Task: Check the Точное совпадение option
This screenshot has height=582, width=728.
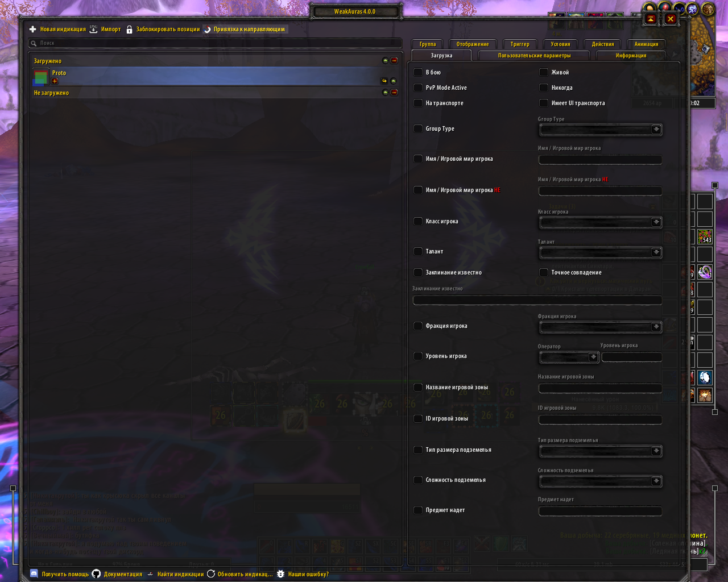Action: click(544, 272)
